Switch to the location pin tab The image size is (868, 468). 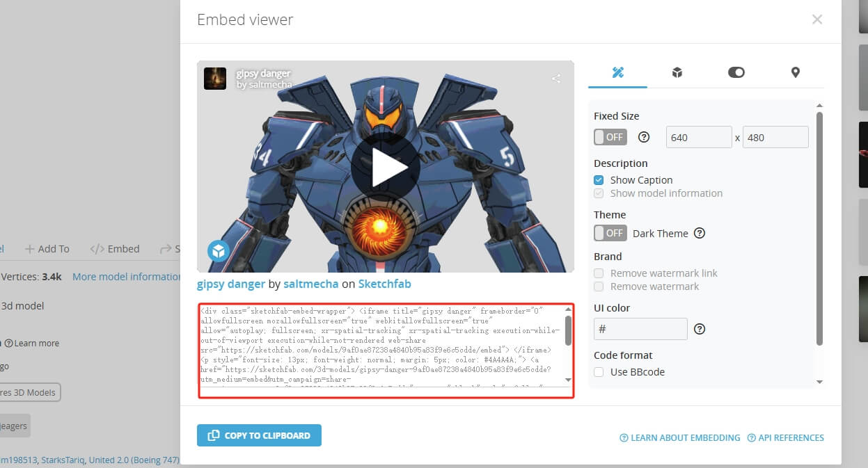point(795,72)
